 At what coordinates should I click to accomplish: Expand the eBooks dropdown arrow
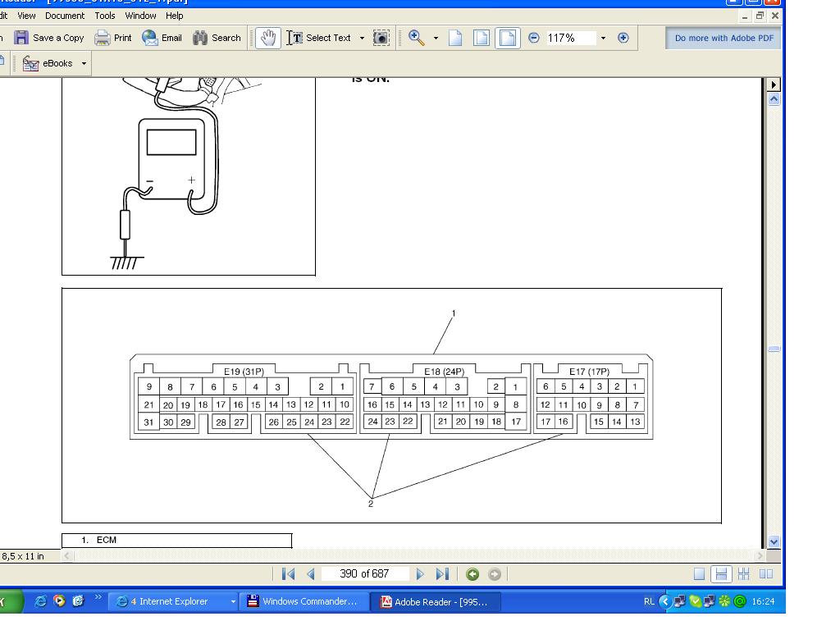84,63
